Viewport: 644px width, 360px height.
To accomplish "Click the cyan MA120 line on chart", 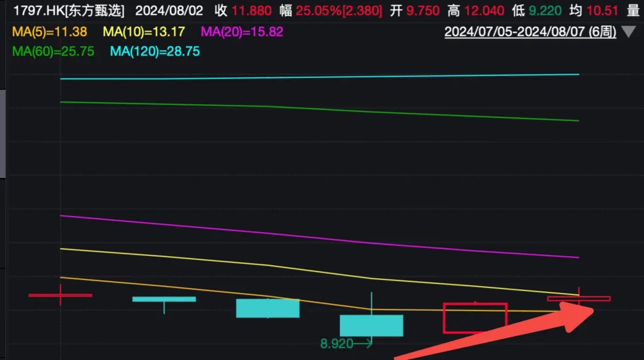I will pos(319,77).
